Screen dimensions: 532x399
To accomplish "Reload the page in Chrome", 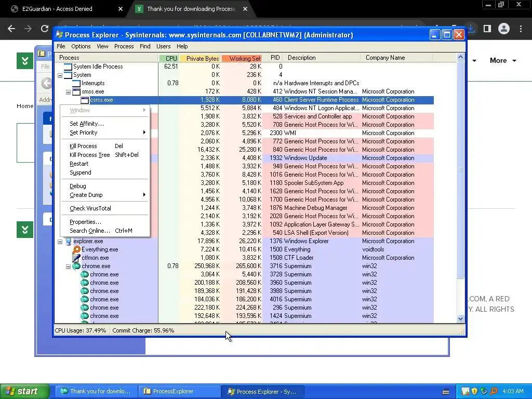I will pos(45,29).
